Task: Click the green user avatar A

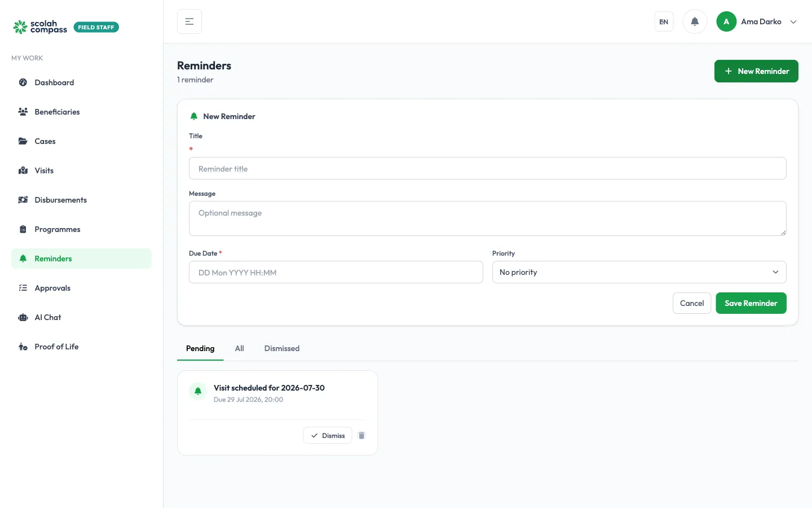Action: 726,21
